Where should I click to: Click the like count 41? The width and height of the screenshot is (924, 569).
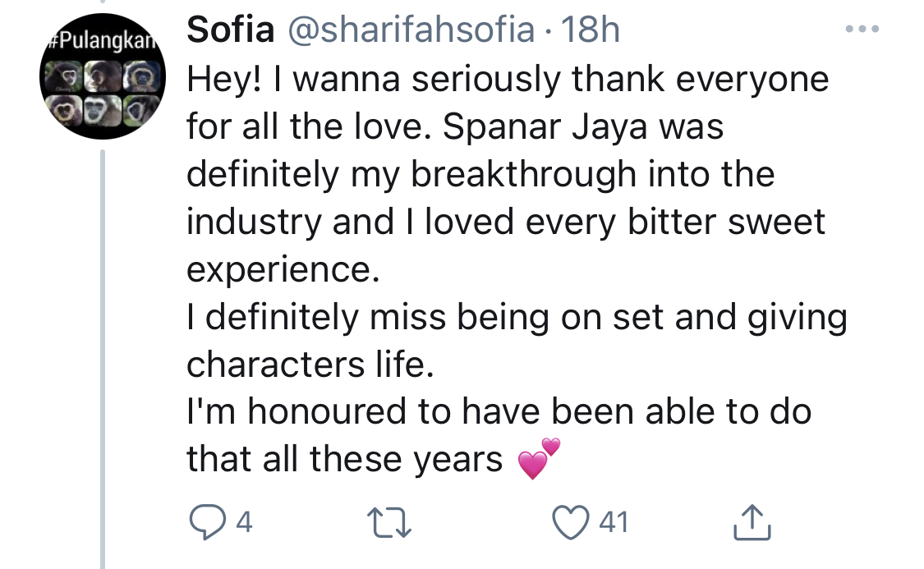(x=613, y=522)
